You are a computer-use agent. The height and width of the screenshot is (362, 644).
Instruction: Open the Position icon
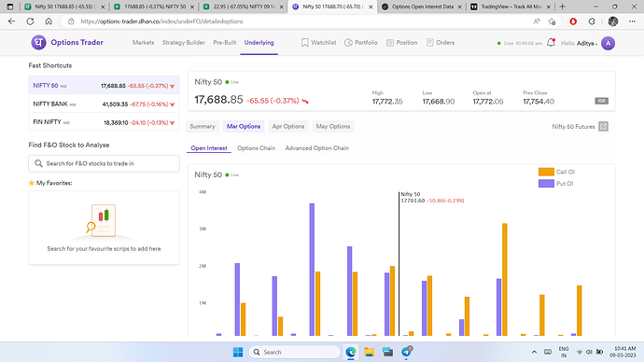(390, 43)
